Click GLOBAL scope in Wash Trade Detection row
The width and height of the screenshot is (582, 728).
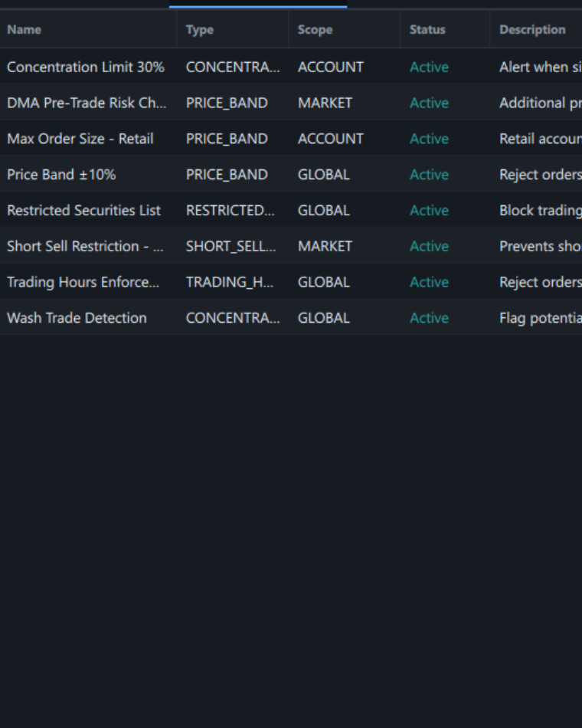323,317
